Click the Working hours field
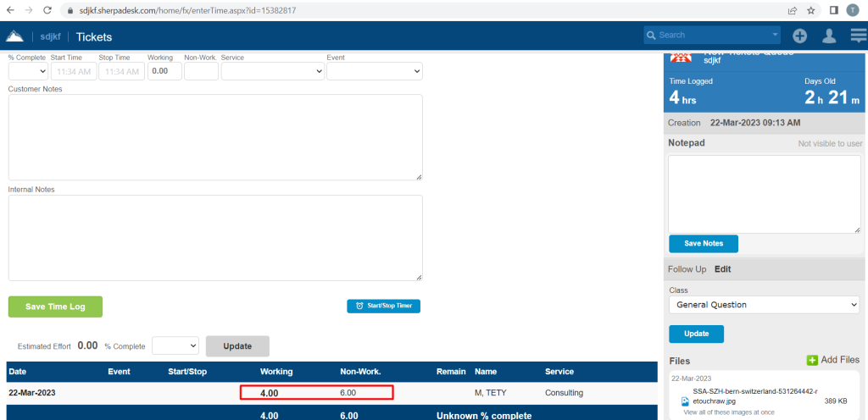Viewport: 868px width, 420px height. (x=164, y=71)
